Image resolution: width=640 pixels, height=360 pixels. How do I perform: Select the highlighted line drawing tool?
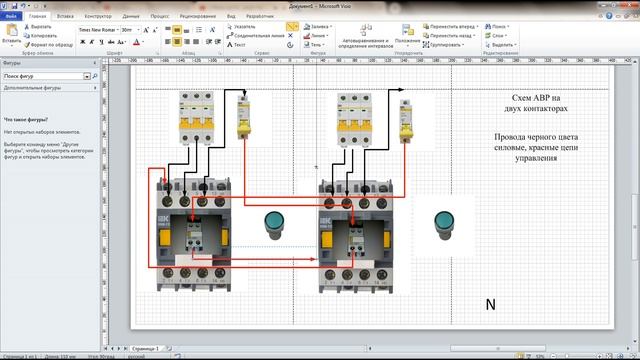tap(292, 27)
